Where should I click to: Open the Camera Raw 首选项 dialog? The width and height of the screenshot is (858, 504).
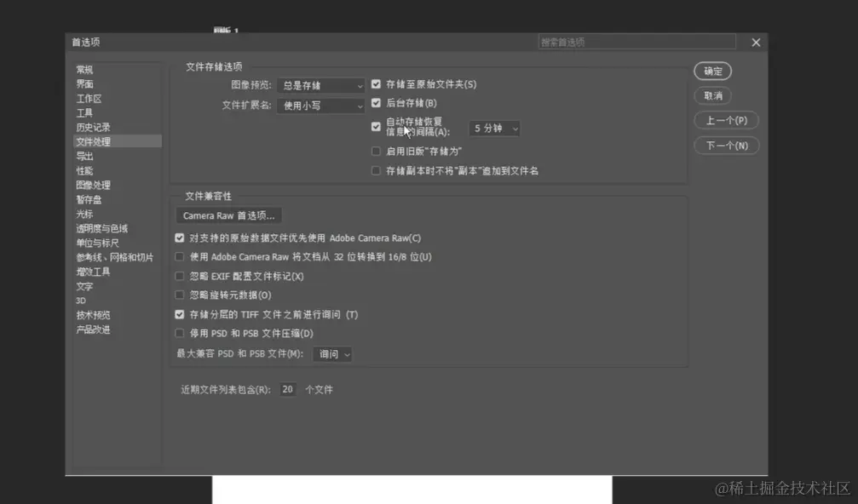[227, 215]
